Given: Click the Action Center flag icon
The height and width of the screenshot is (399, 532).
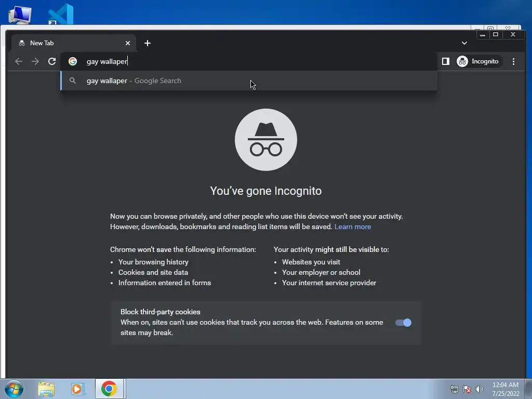Looking at the screenshot, I should coord(467,389).
